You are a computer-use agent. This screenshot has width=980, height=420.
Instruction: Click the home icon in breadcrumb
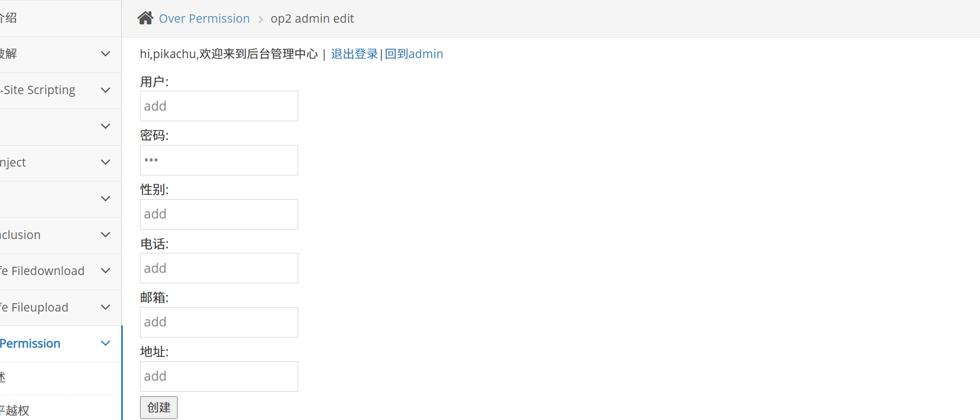pyautogui.click(x=146, y=18)
